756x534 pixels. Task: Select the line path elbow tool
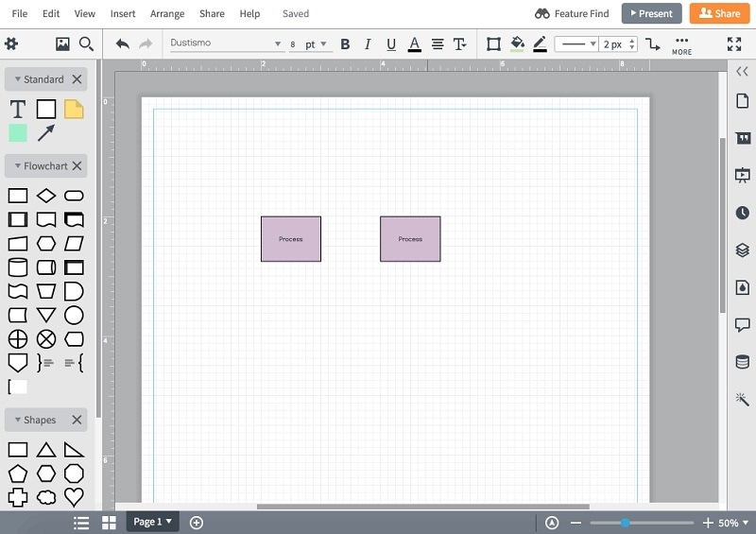click(x=653, y=44)
